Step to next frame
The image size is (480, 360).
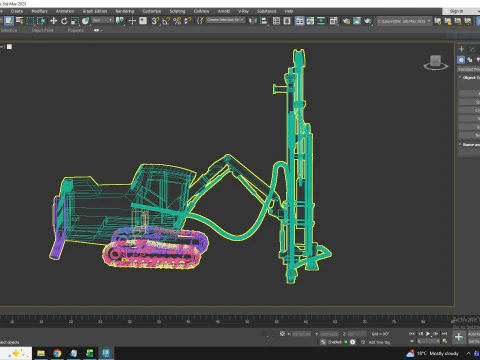tap(436, 333)
